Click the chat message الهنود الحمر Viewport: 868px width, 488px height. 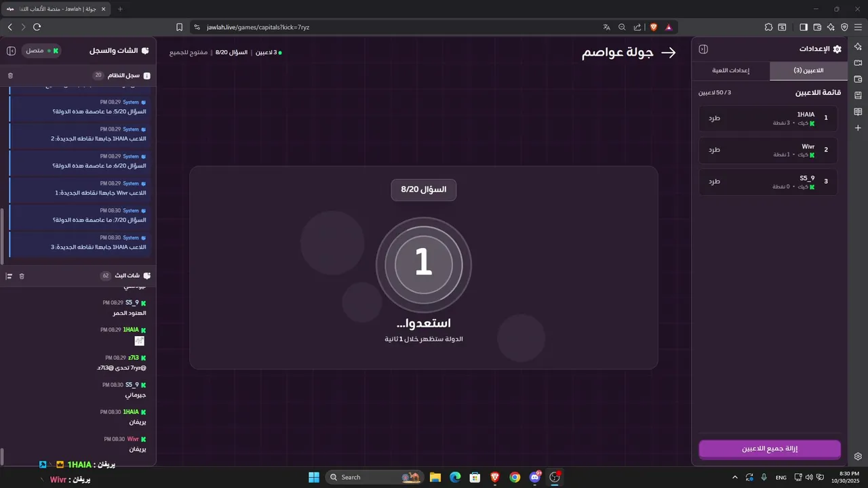coord(130,313)
